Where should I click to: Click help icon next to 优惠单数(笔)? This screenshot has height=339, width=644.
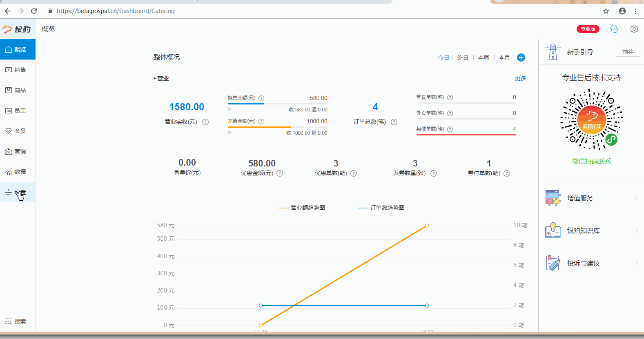[x=354, y=173]
